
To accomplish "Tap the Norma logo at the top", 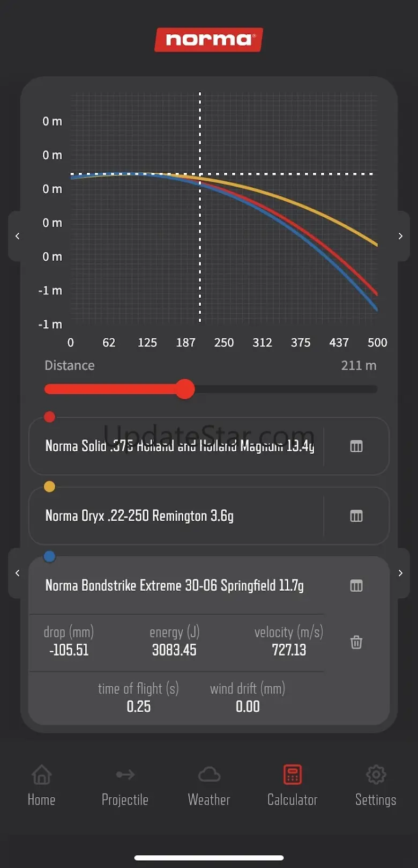I will click(209, 40).
